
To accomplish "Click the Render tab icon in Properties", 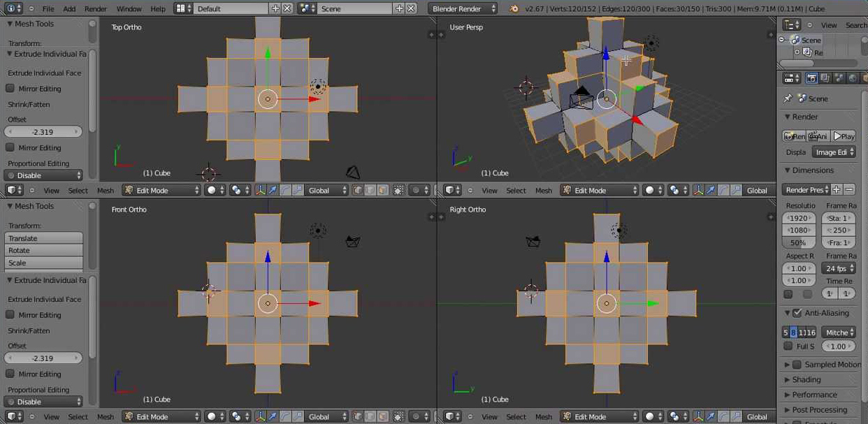I will [x=811, y=78].
